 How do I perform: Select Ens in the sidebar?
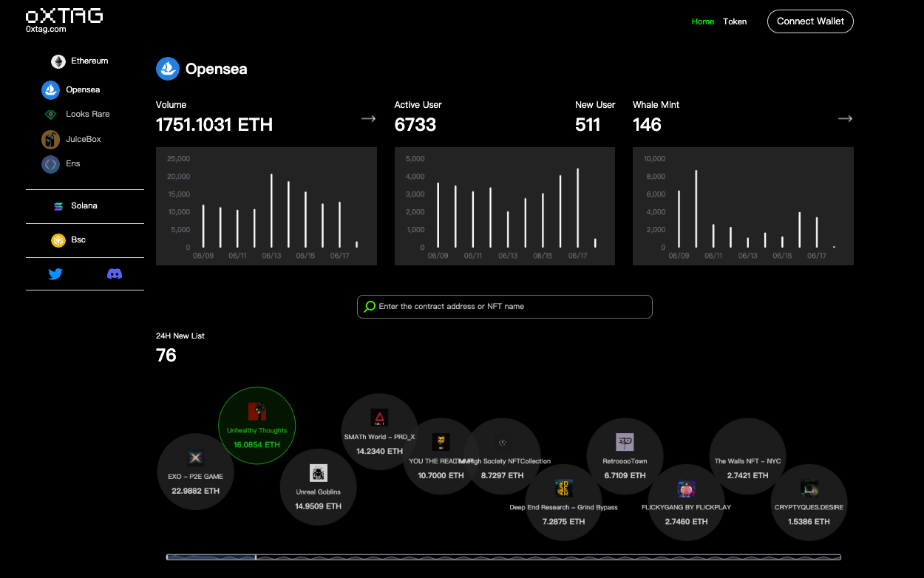tap(72, 164)
